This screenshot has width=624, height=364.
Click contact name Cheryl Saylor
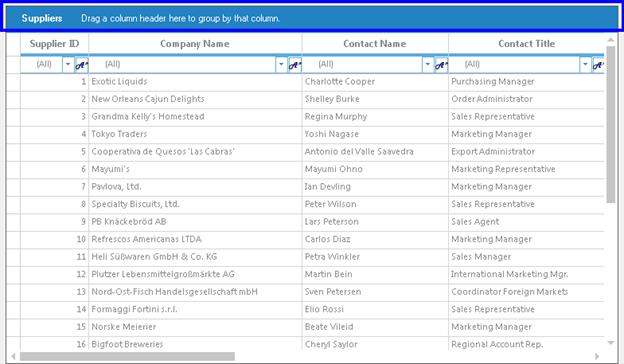click(331, 345)
